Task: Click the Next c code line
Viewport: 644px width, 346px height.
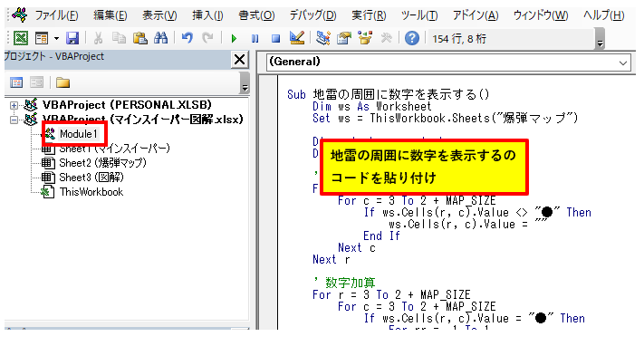Action: (x=357, y=248)
